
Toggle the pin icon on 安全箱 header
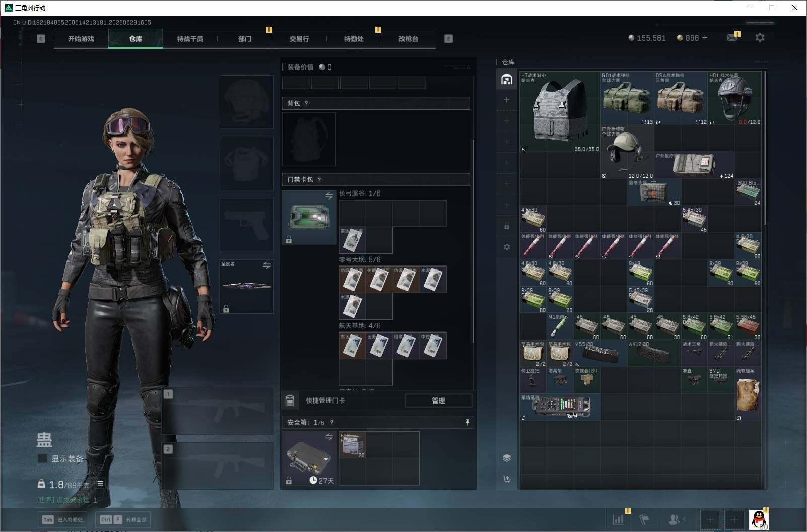[467, 422]
